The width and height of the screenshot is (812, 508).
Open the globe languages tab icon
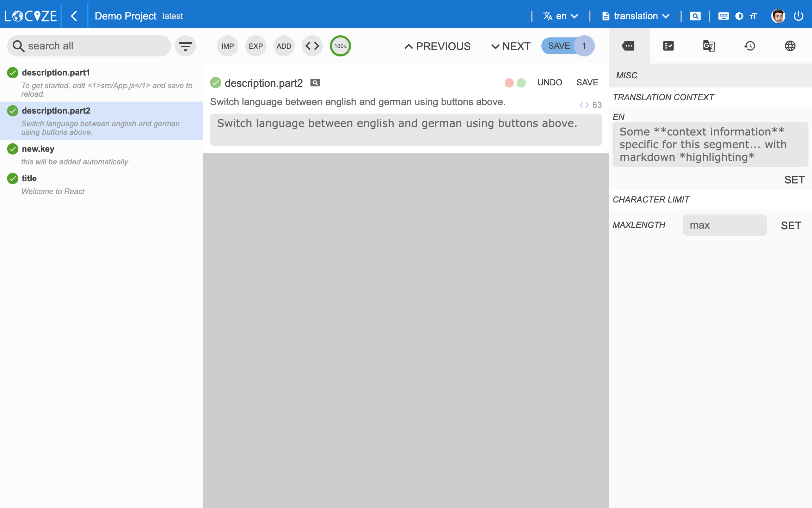click(790, 46)
